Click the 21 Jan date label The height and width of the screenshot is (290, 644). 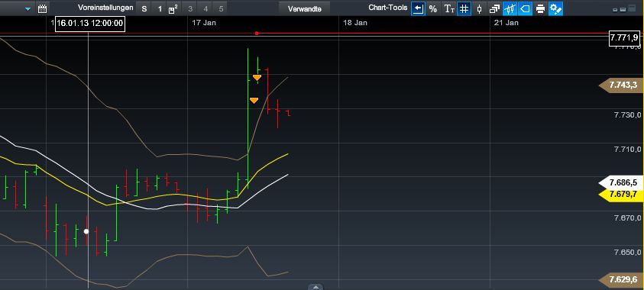506,23
